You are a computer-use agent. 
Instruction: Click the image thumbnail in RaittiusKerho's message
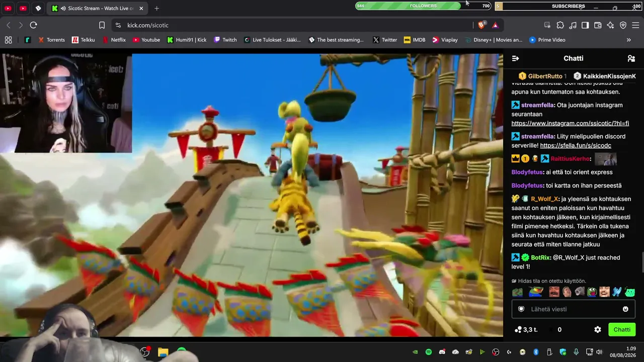[x=605, y=159]
